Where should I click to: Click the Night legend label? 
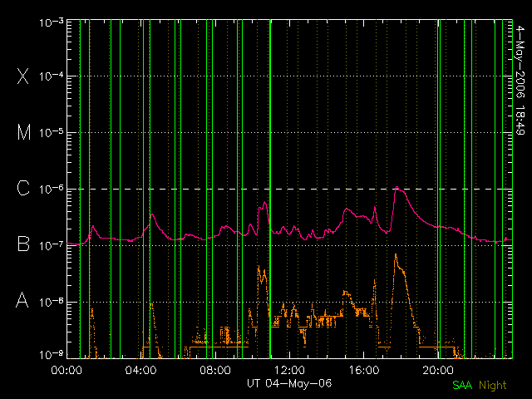[x=492, y=385]
